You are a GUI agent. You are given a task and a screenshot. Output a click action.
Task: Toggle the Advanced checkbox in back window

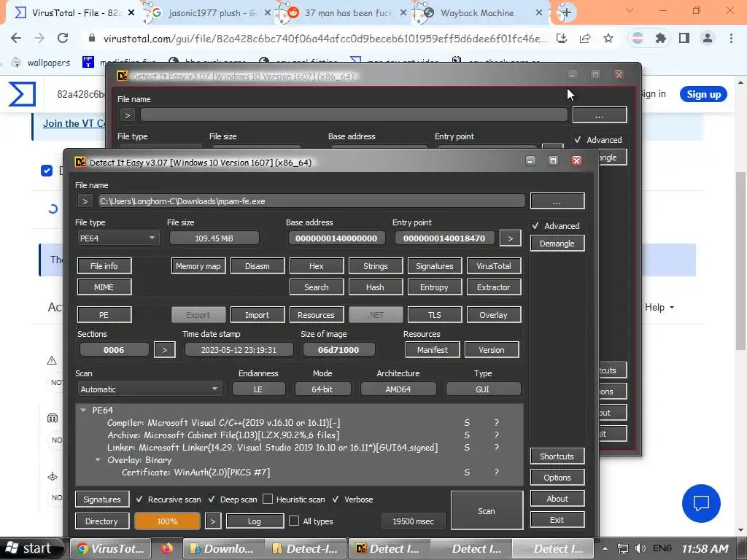click(578, 139)
